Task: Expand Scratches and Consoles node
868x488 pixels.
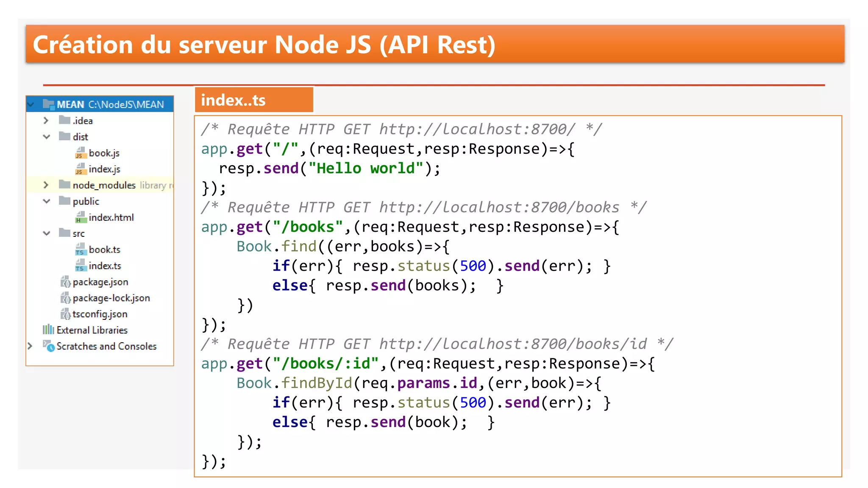Action: [x=30, y=346]
